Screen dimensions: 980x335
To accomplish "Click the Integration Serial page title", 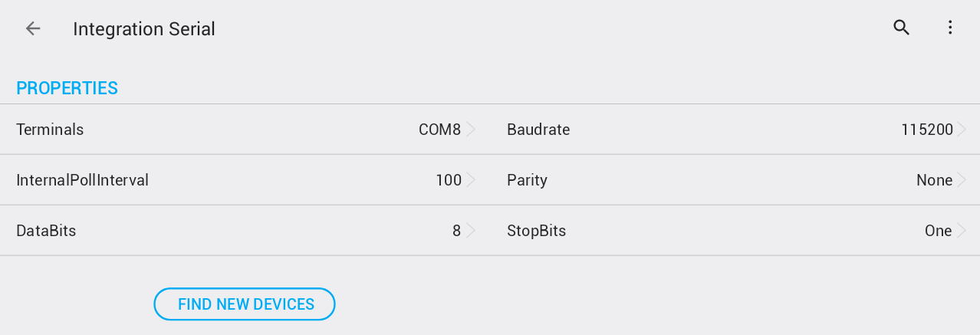I will 143,29.
